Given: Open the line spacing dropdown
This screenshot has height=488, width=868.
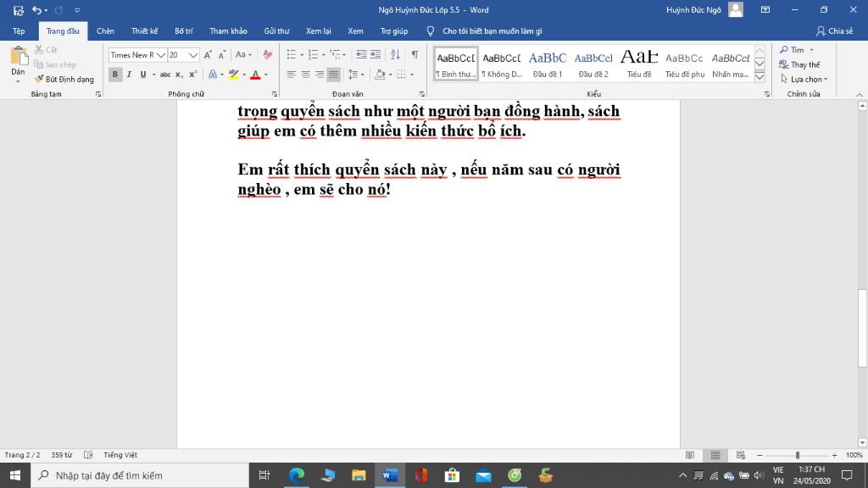Looking at the screenshot, I should coord(355,75).
